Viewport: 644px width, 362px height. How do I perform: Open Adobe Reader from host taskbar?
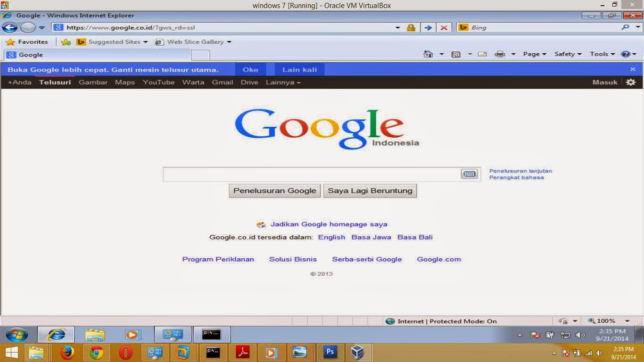pyautogui.click(x=243, y=353)
